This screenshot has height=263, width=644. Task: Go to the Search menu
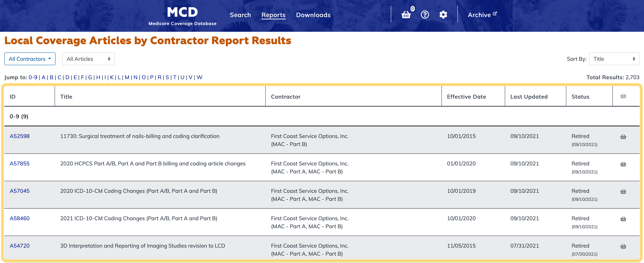(240, 15)
